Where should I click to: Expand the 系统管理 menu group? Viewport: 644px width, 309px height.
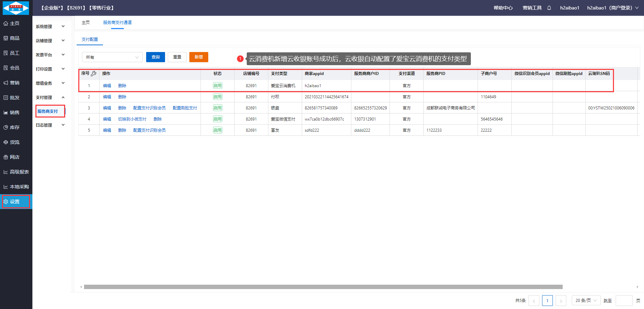50,26
